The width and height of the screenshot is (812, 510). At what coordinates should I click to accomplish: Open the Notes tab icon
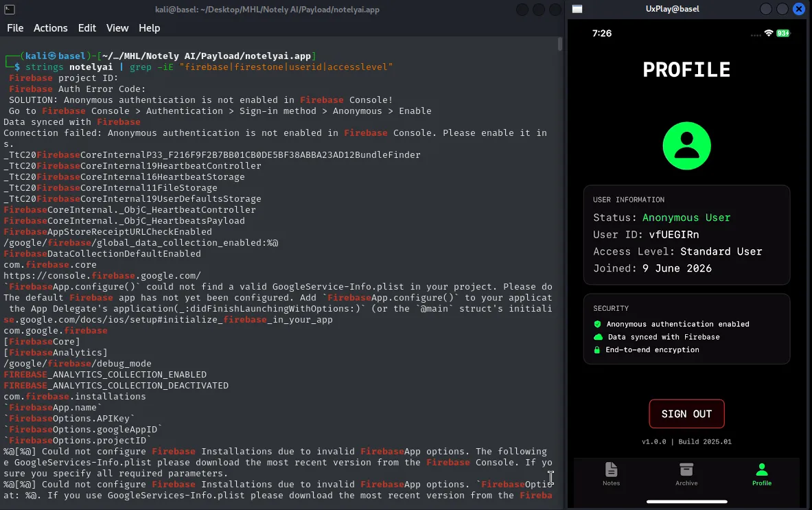[x=611, y=470]
